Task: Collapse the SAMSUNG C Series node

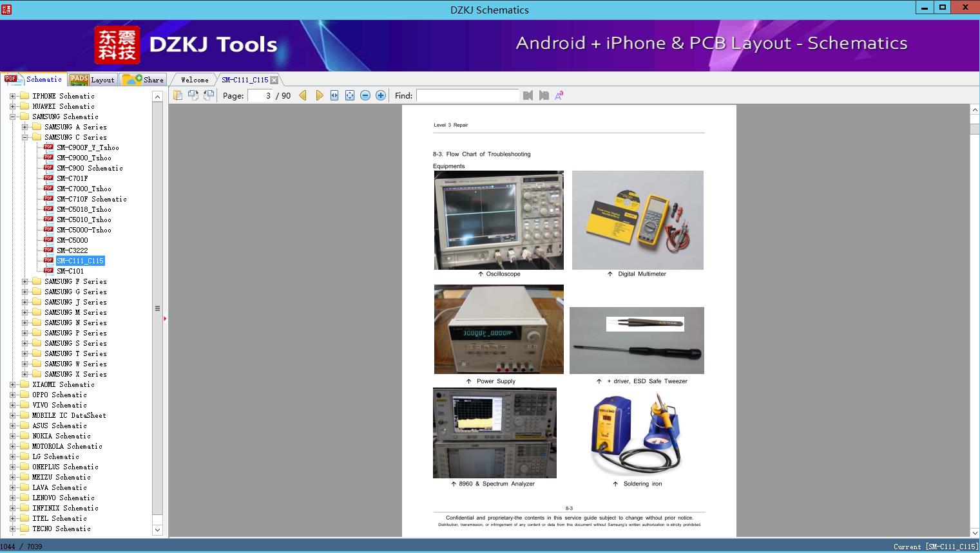Action: coord(24,137)
